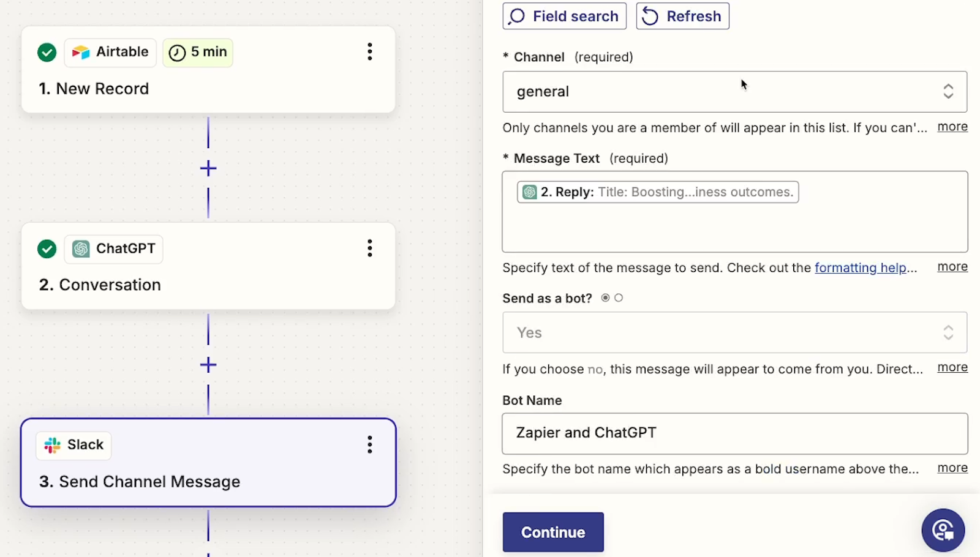Image resolution: width=980 pixels, height=557 pixels.
Task: Click the Field search button
Action: 565,16
